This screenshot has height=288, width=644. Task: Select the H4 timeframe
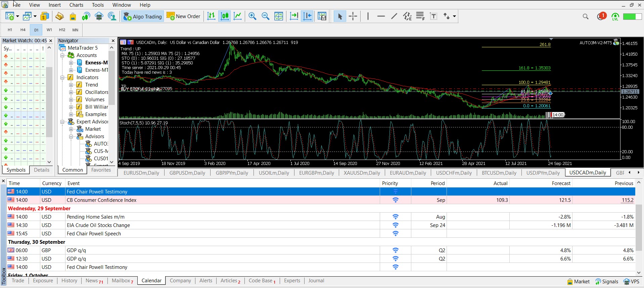point(23,30)
